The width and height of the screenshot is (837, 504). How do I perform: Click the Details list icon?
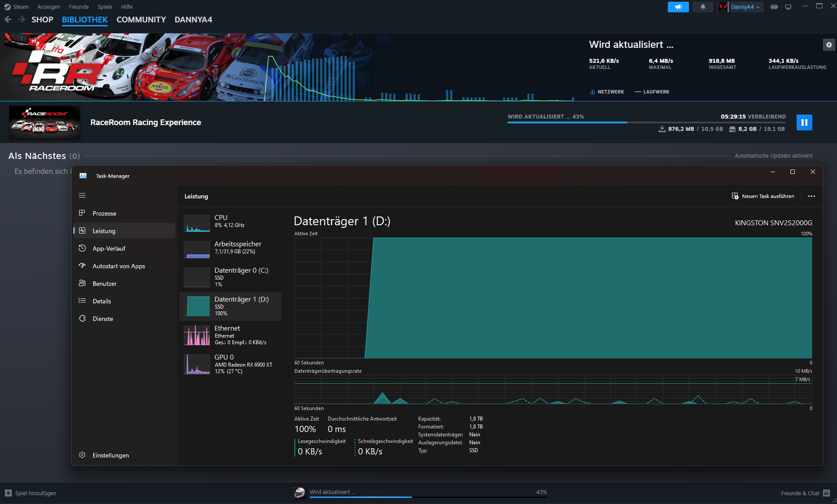[x=82, y=301]
